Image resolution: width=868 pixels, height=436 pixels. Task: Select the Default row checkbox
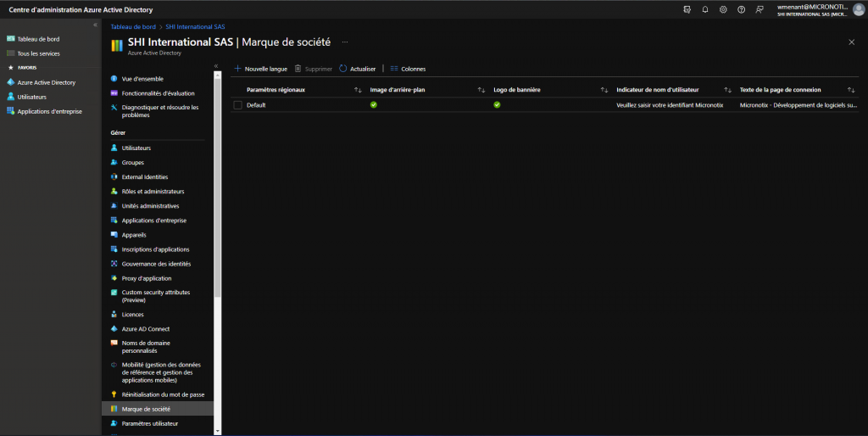click(238, 104)
